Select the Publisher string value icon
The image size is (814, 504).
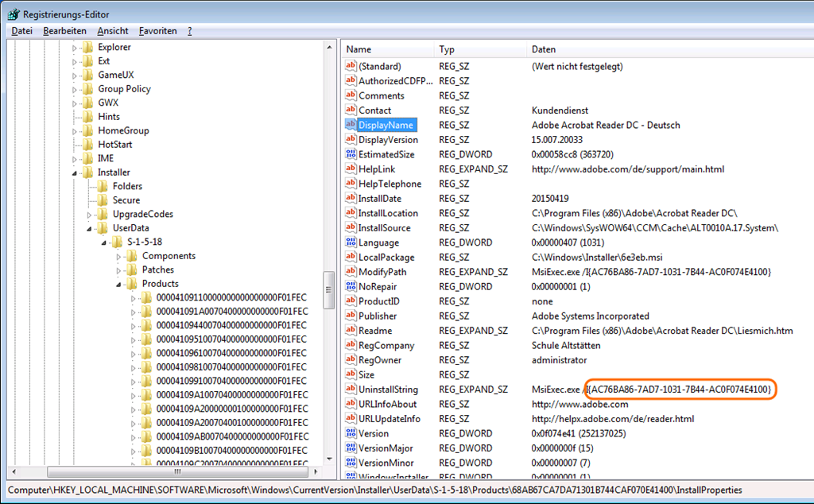coord(351,316)
